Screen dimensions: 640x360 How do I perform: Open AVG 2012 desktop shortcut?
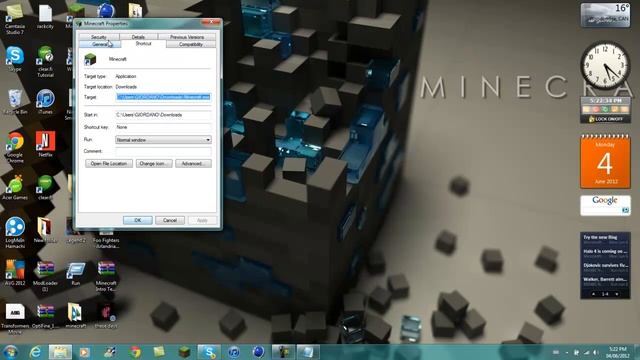[x=15, y=273]
